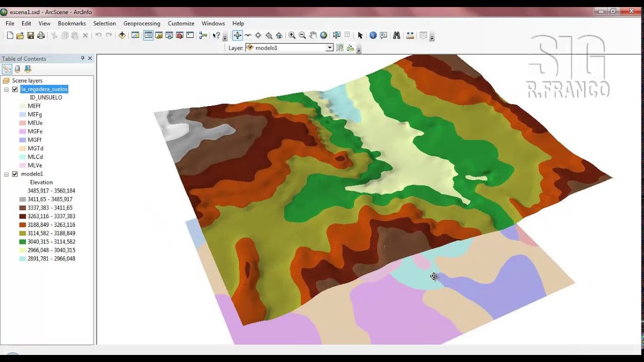Select the Pan hand tool

click(313, 35)
